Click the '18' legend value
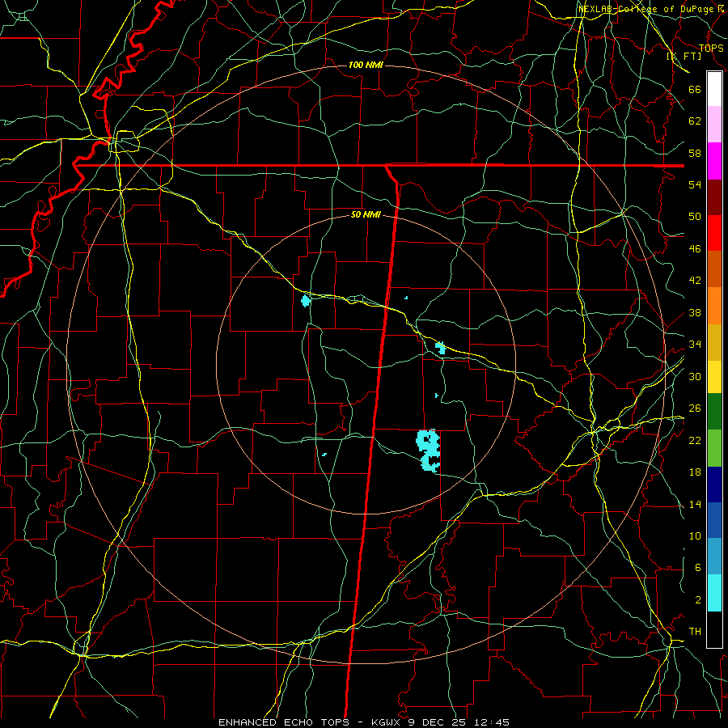 coord(695,472)
